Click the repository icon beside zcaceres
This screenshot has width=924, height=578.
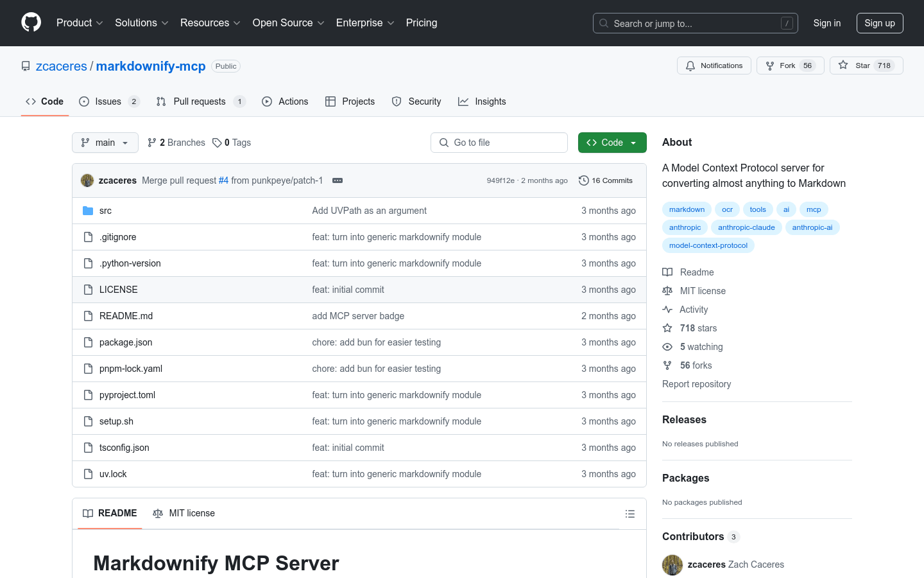click(26, 66)
